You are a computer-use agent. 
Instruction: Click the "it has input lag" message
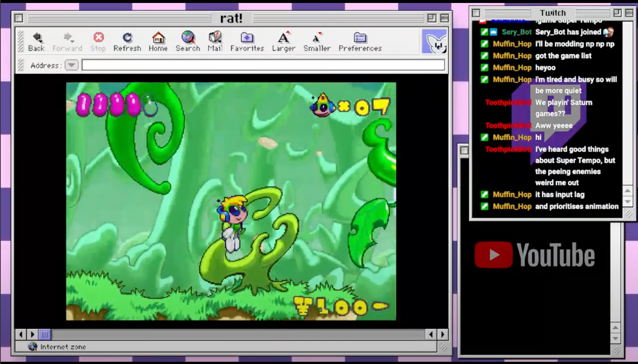(x=560, y=194)
